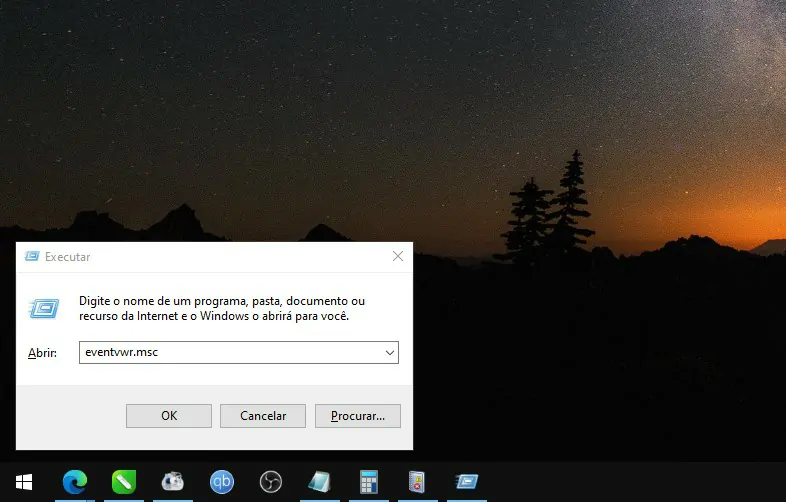
Task: Close the Executar dialog
Action: (x=398, y=256)
